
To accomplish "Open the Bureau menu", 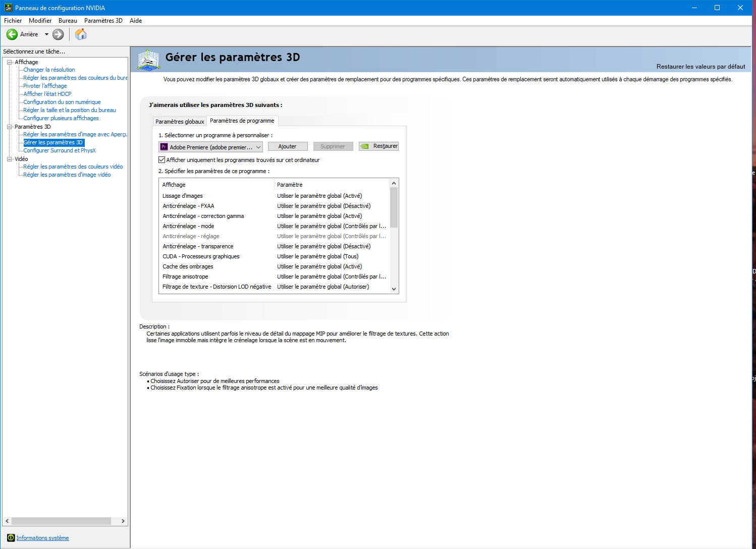I will [68, 21].
